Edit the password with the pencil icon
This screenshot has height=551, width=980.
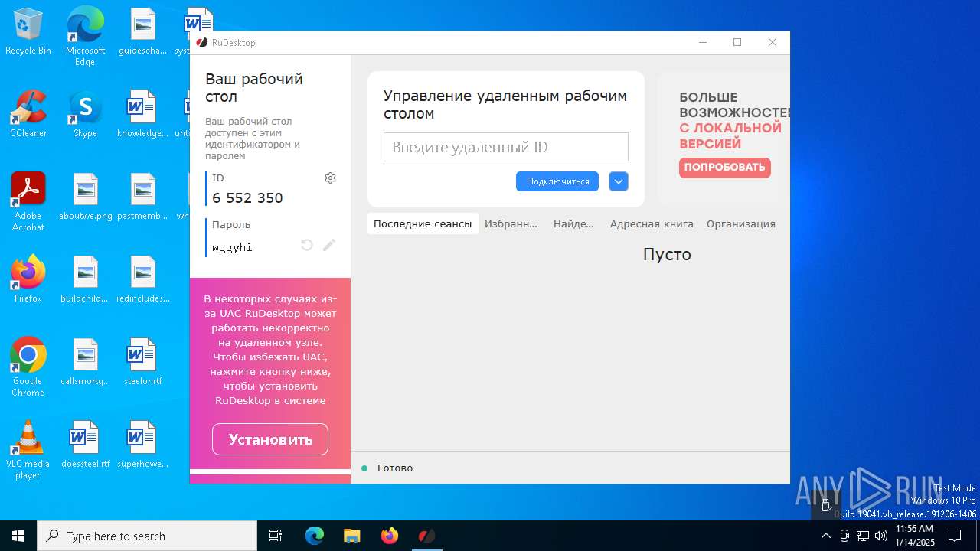(329, 245)
